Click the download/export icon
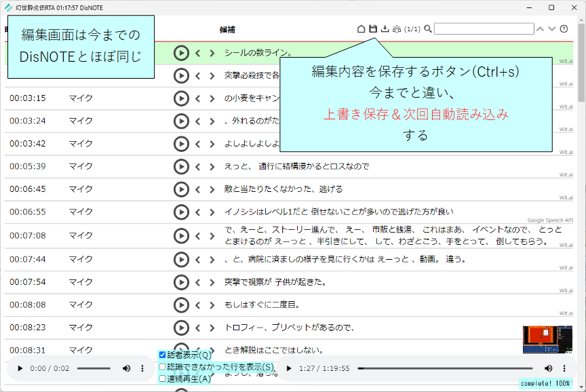This screenshot has width=586, height=392. tap(385, 28)
